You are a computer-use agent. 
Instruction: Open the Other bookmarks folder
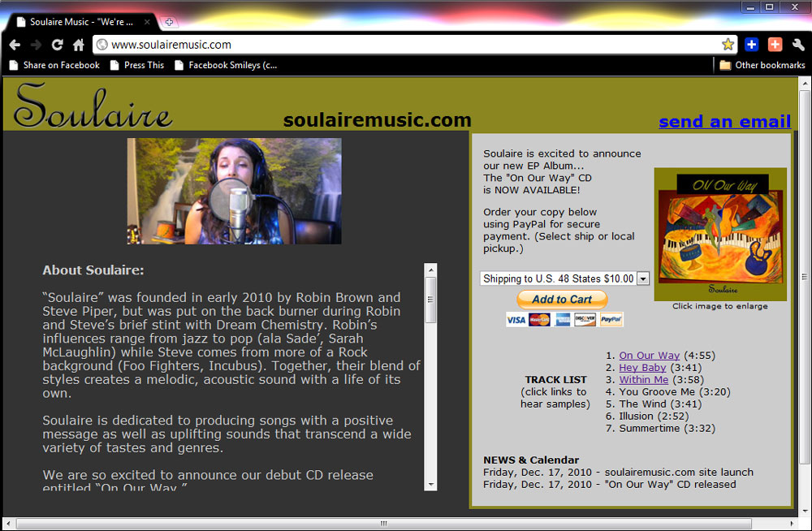pos(762,65)
